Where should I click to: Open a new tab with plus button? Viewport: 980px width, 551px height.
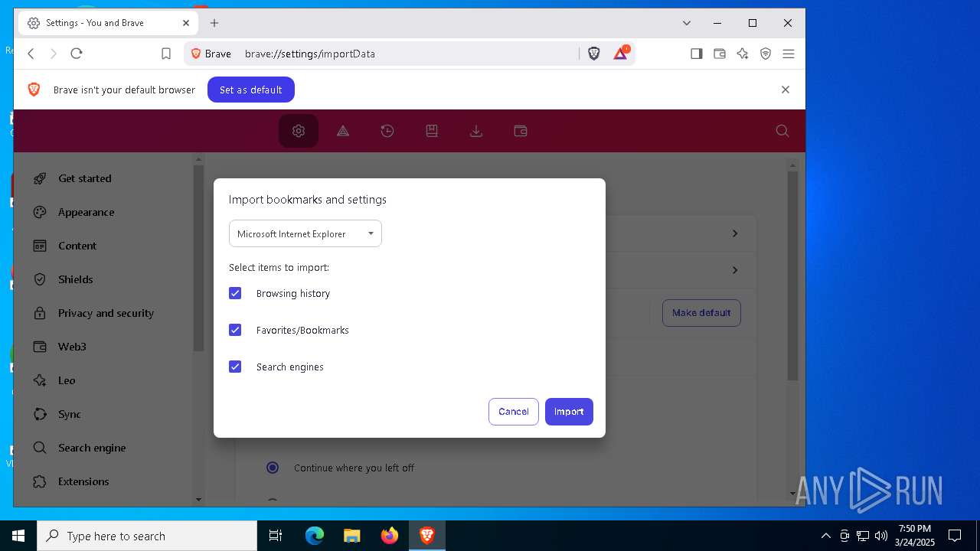214,23
